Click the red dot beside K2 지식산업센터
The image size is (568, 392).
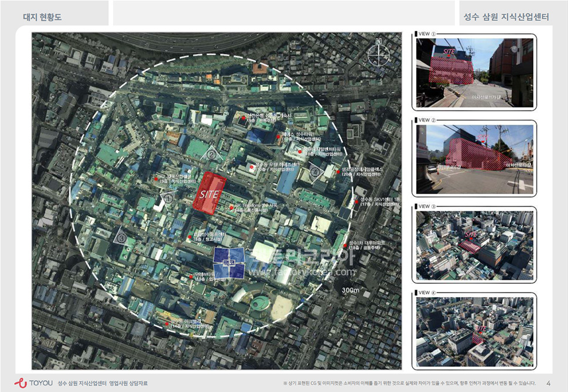pyautogui.click(x=156, y=179)
